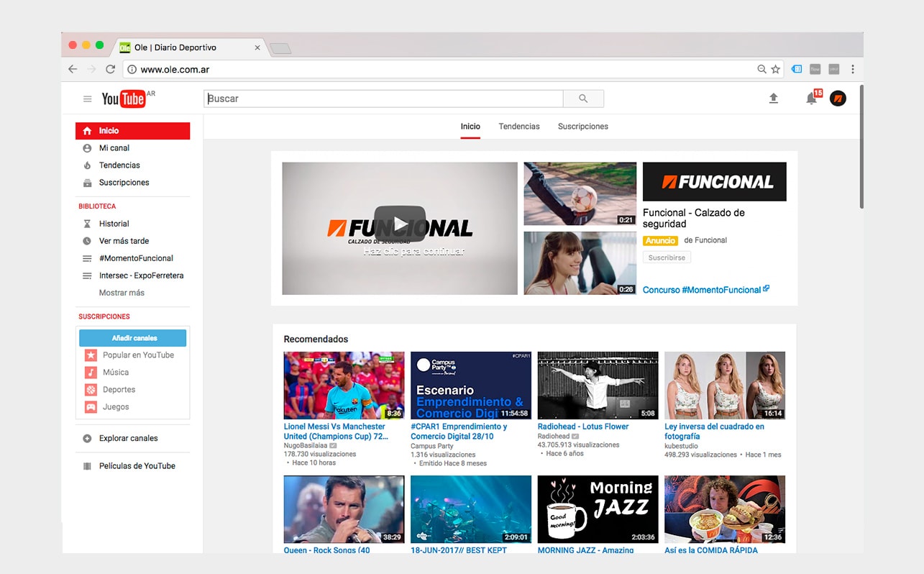Screen dimensions: 924x574
Task: Switch to the Suscripciones tab
Action: 583,127
